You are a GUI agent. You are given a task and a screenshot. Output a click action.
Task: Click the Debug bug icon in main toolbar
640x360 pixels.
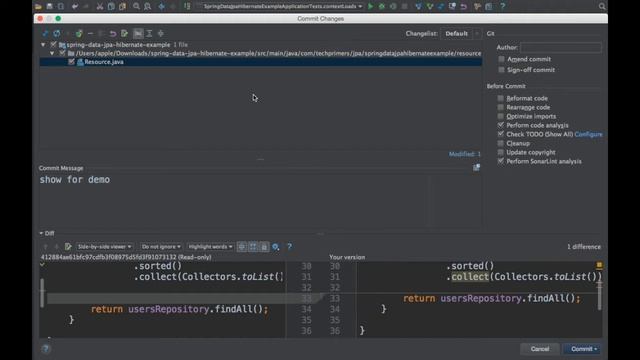(382, 6)
